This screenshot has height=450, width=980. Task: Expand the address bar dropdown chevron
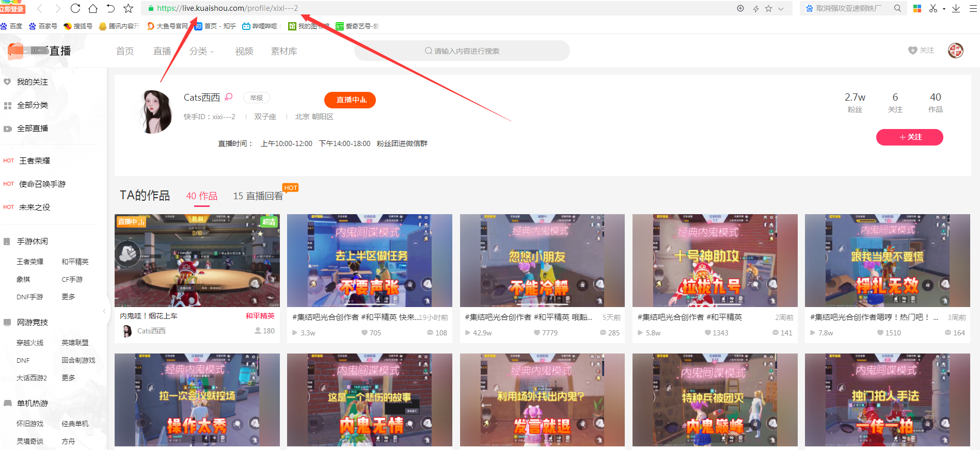pyautogui.click(x=781, y=9)
